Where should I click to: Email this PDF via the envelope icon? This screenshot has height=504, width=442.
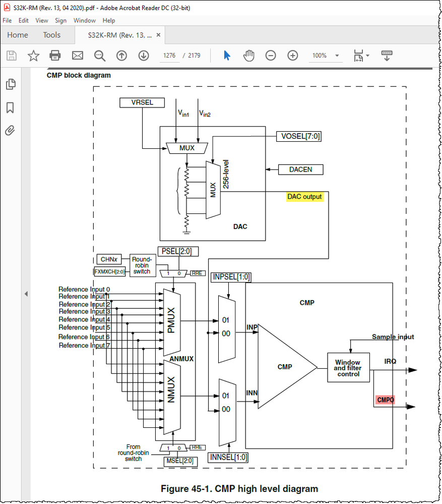click(77, 55)
